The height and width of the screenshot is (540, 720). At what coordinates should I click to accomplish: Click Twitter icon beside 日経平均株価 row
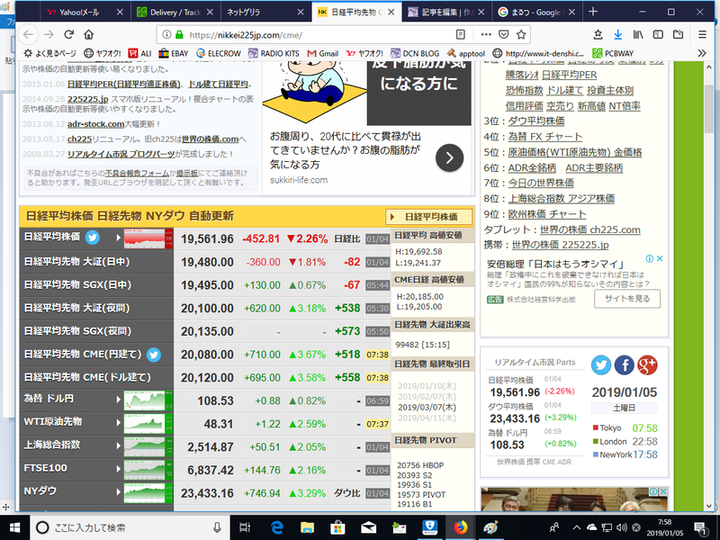92,239
